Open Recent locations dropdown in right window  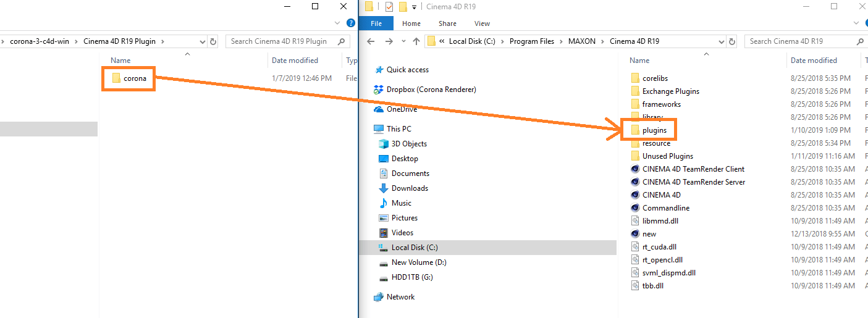402,41
